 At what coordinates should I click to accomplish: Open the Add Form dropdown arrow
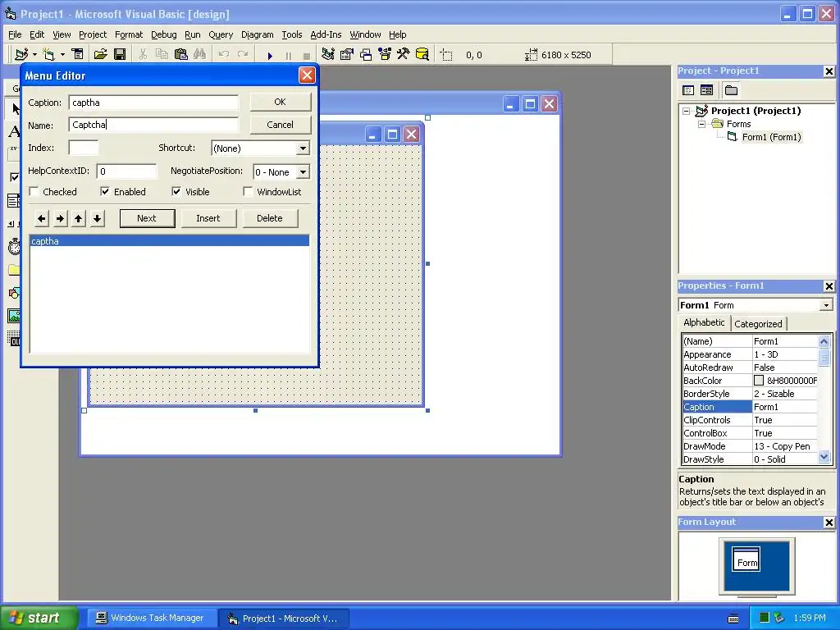62,55
